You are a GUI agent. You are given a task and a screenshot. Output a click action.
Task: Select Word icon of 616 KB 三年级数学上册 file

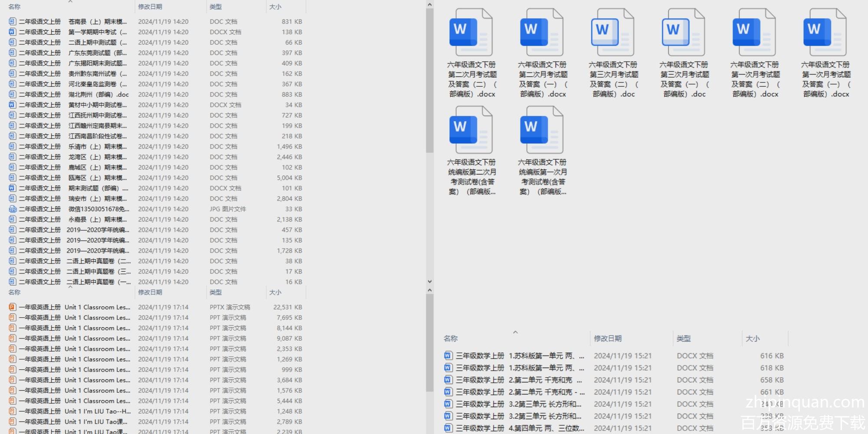448,356
